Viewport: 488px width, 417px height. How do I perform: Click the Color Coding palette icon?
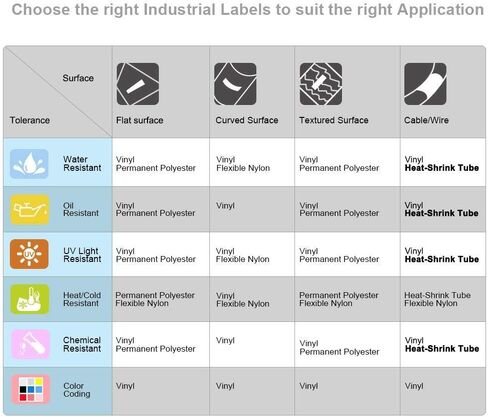point(30,389)
